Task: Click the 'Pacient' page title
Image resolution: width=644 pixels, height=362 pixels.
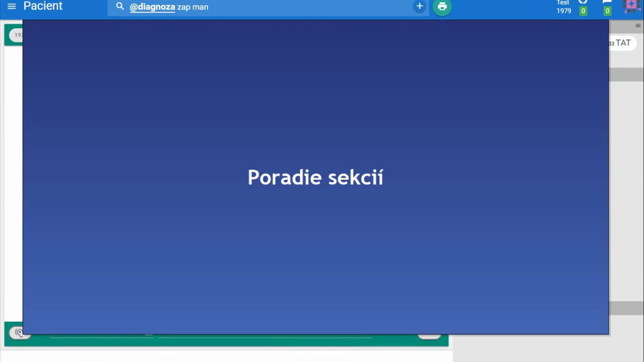Action: coord(43,6)
